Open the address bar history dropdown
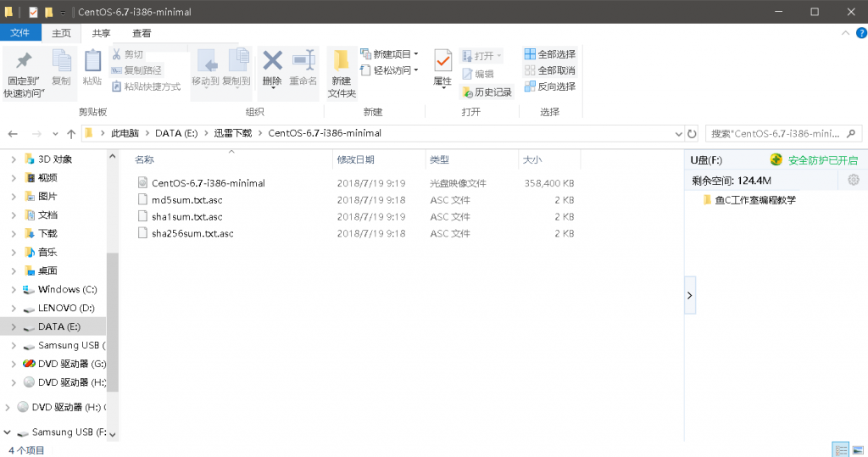868x457 pixels. (x=677, y=134)
